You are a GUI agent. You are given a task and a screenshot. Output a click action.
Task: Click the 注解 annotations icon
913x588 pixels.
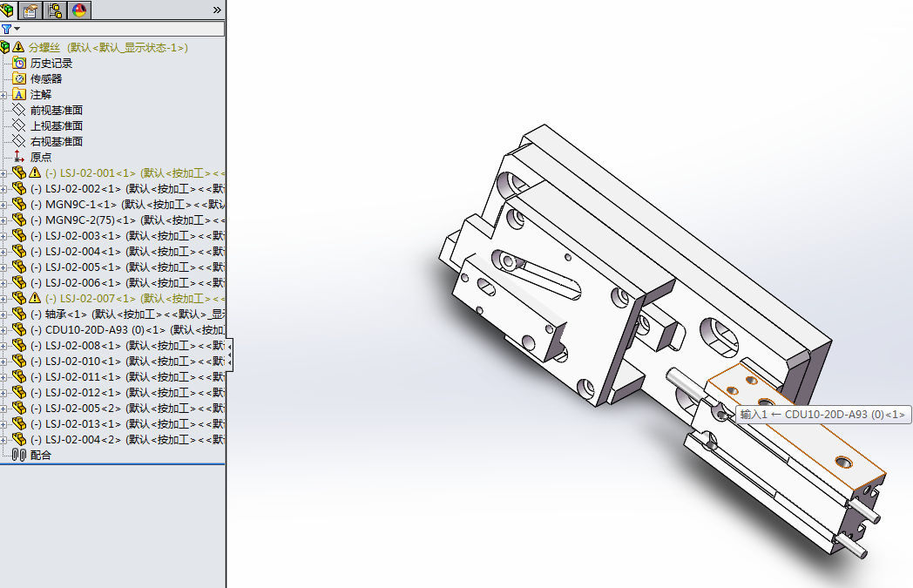19,94
